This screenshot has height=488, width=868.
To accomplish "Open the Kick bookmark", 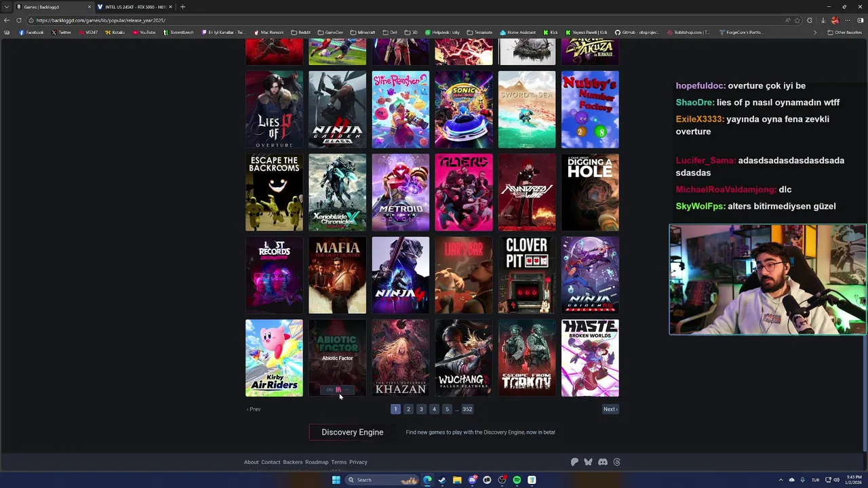I will click(551, 33).
